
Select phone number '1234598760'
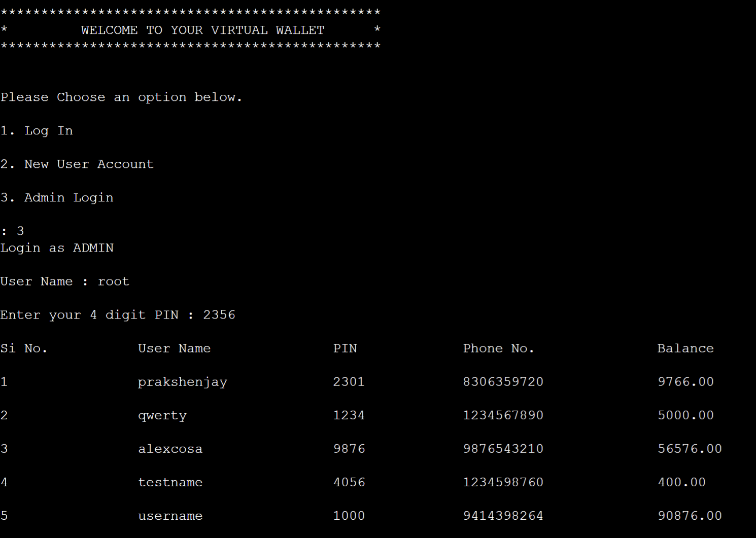pyautogui.click(x=503, y=482)
